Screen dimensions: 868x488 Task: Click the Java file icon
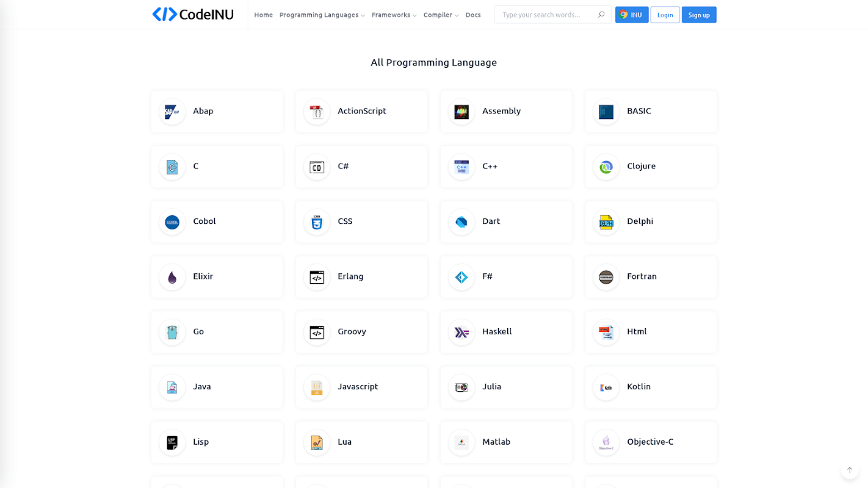coord(172,387)
